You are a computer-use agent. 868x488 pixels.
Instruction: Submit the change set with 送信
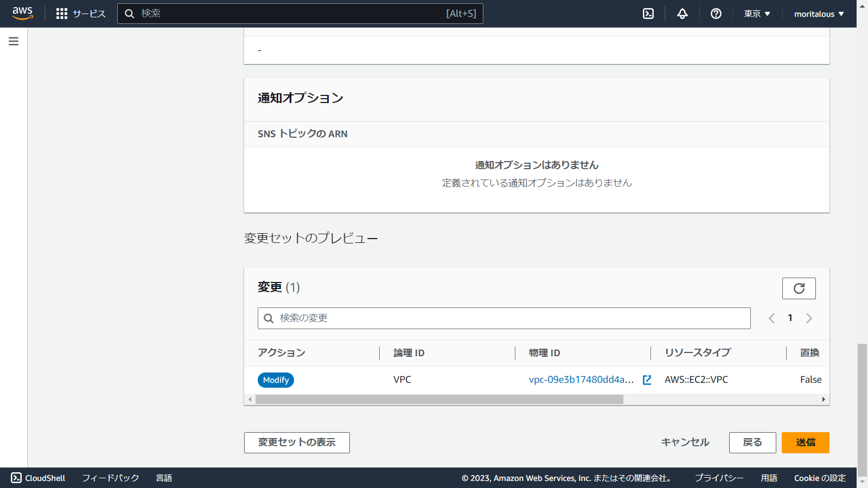pos(805,442)
